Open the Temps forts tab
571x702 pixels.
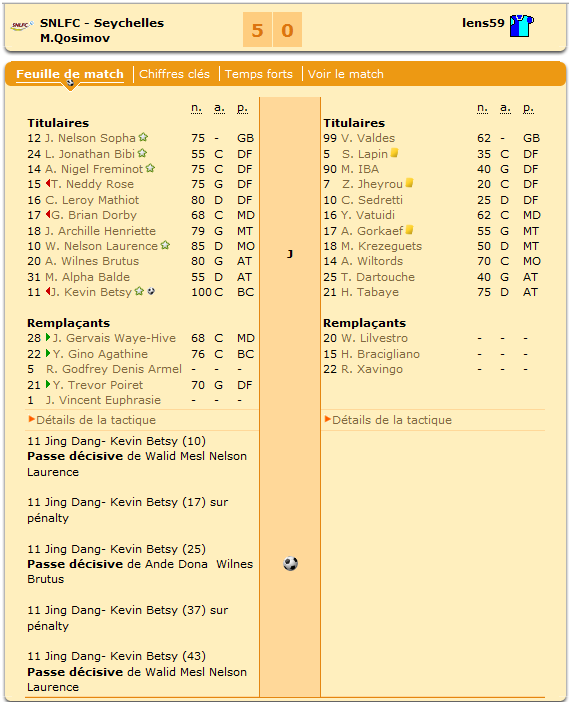pyautogui.click(x=259, y=74)
